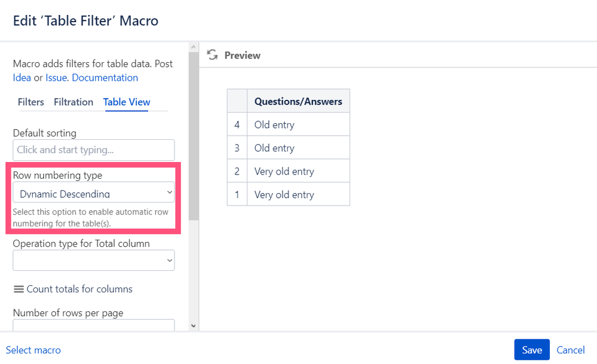Click the Questions/Answers column header
This screenshot has height=364, width=597.
pyautogui.click(x=298, y=101)
